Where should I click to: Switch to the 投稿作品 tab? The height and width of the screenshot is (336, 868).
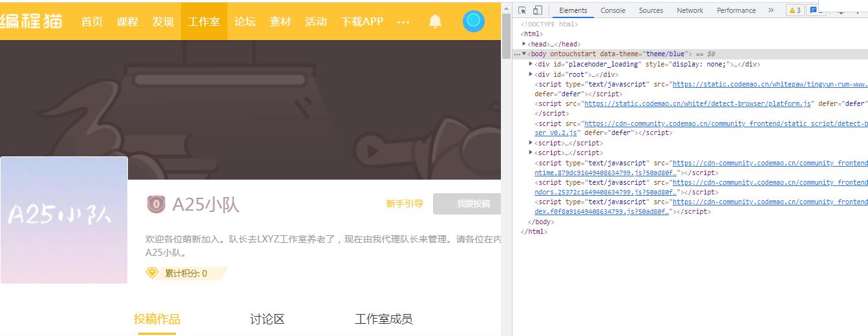(157, 319)
